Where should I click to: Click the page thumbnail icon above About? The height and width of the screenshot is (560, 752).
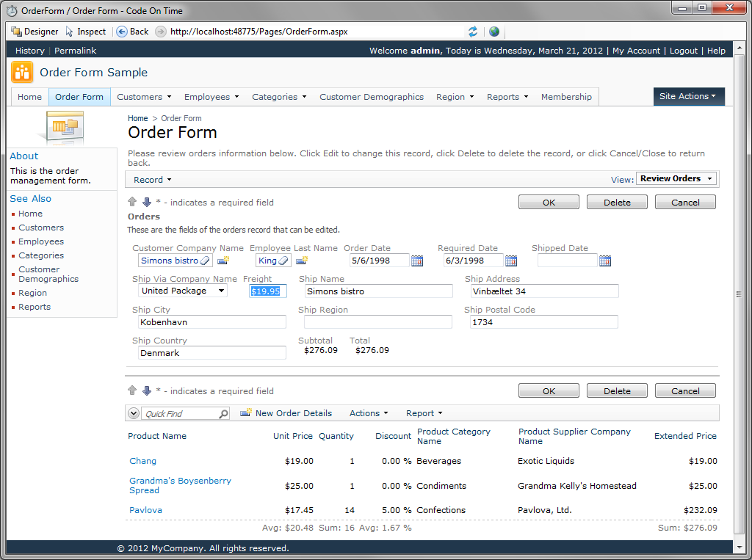point(65,128)
